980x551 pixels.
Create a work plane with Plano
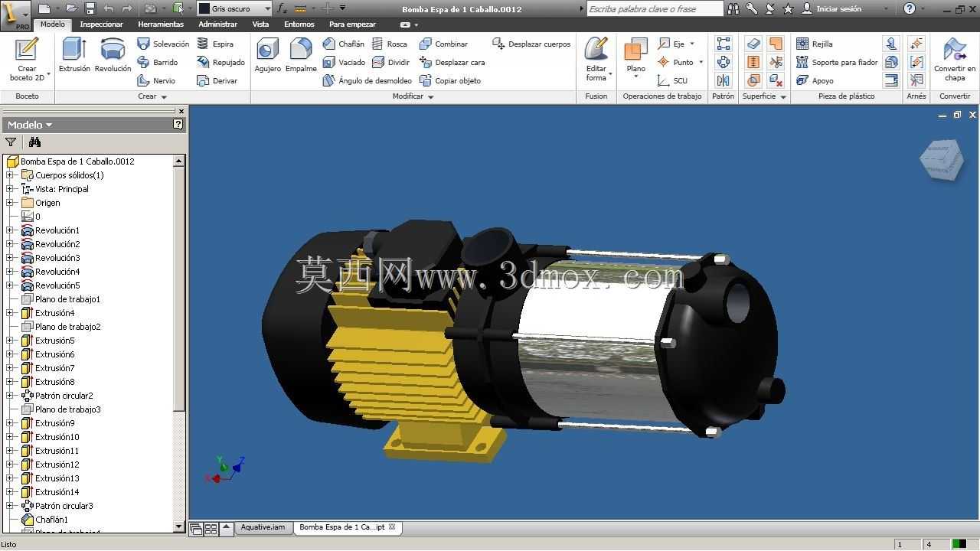[636, 58]
